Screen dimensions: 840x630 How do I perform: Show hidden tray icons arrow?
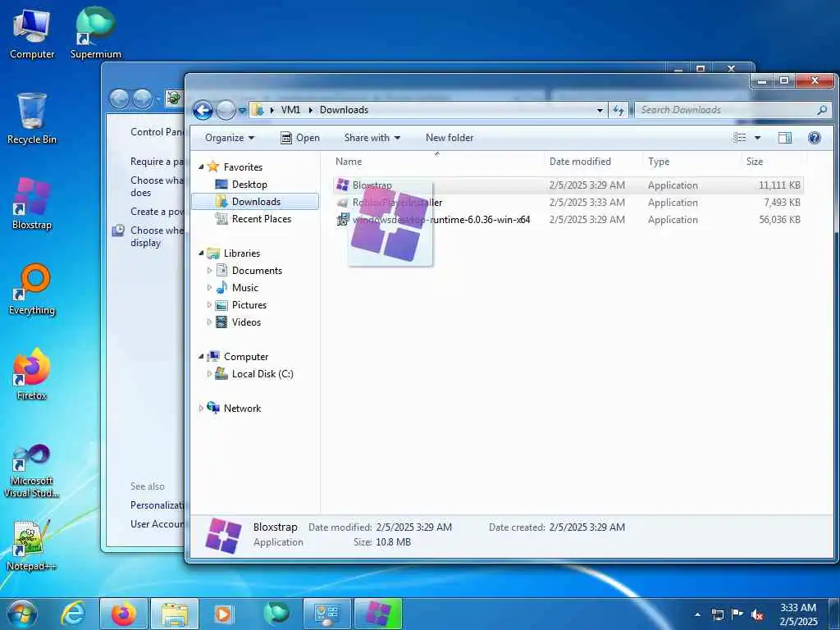point(697,614)
